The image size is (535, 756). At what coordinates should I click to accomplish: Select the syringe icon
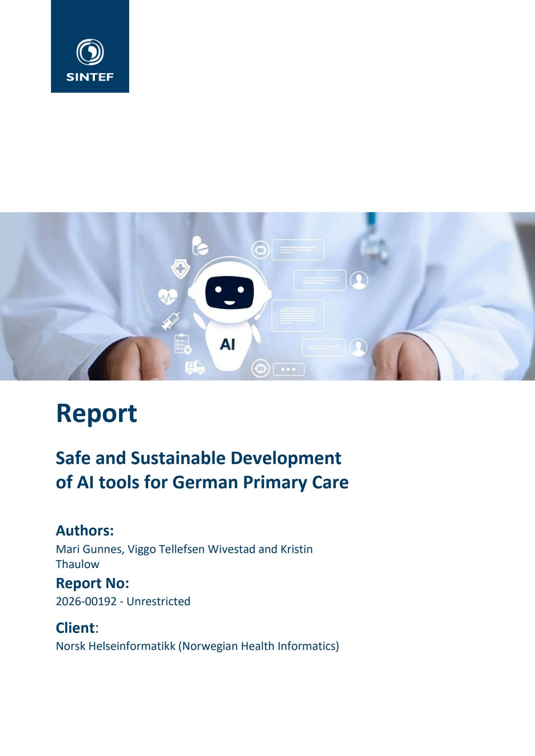click(171, 322)
